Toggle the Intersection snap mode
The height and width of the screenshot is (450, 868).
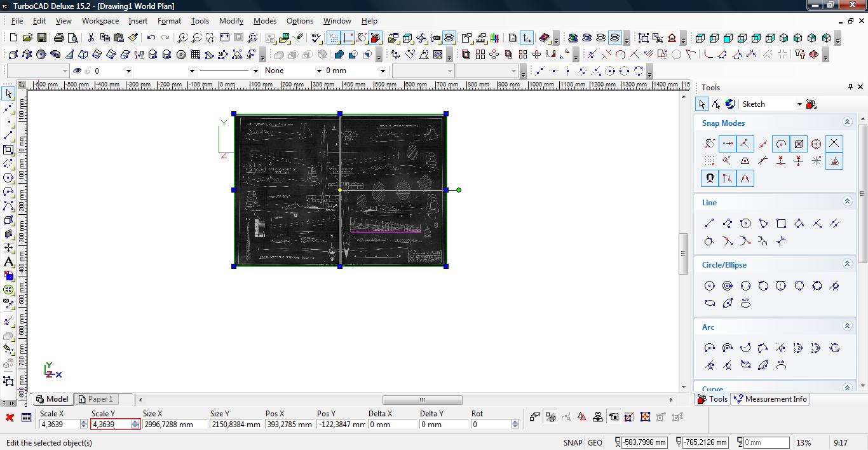coord(834,143)
